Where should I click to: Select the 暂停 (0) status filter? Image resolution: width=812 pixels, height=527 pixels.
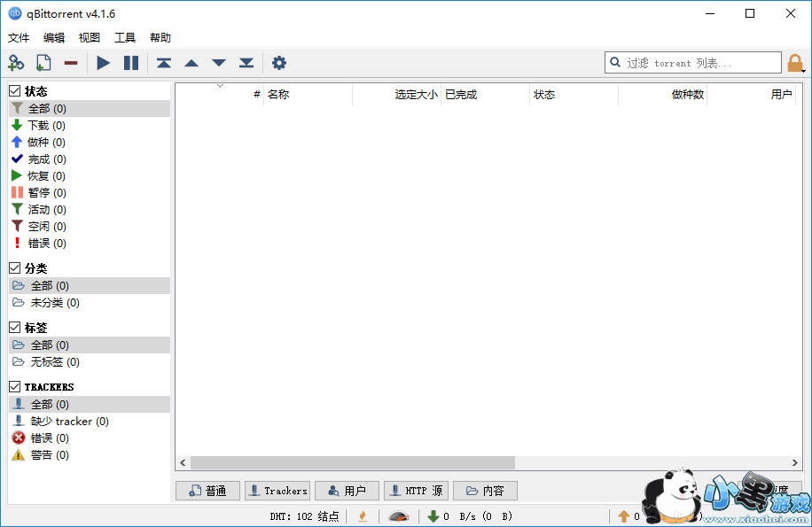click(x=90, y=193)
